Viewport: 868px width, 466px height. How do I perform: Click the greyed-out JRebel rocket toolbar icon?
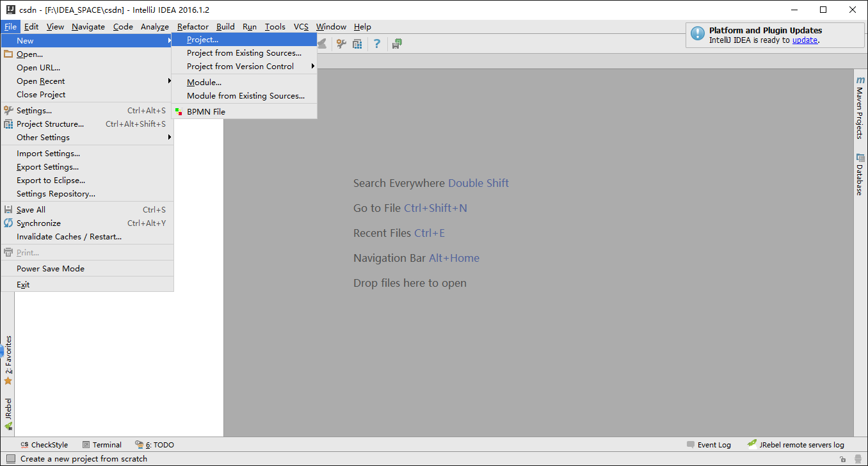click(322, 44)
